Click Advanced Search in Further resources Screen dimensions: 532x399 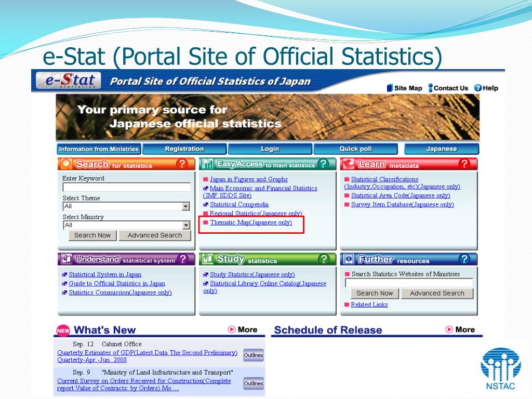pyautogui.click(x=437, y=294)
